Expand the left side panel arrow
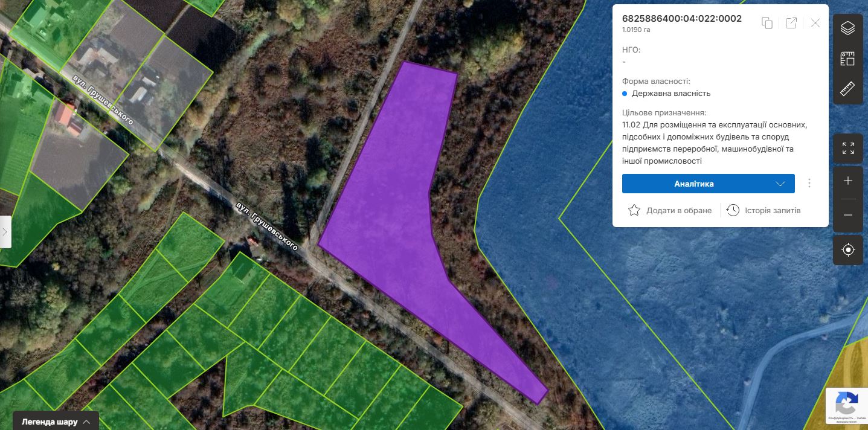The height and width of the screenshot is (430, 868). pyautogui.click(x=5, y=232)
